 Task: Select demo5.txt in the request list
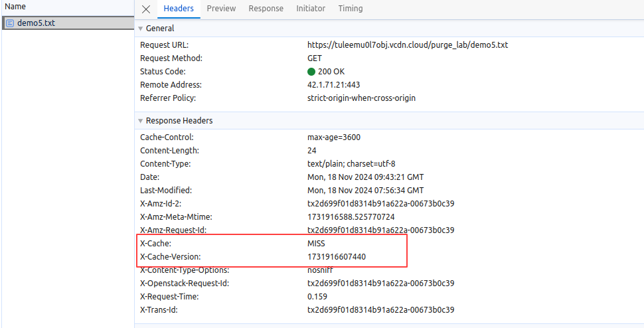click(x=37, y=23)
